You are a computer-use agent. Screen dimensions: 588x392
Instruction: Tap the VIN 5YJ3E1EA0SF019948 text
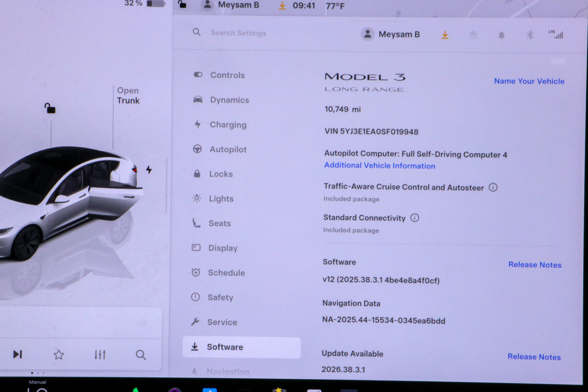coord(371,132)
